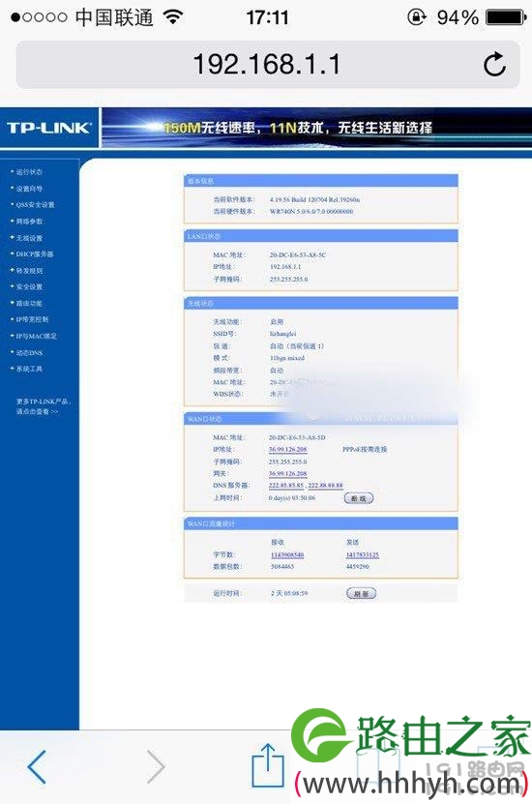Tap the browser forward arrow
This screenshot has height=804, width=532.
[156, 766]
